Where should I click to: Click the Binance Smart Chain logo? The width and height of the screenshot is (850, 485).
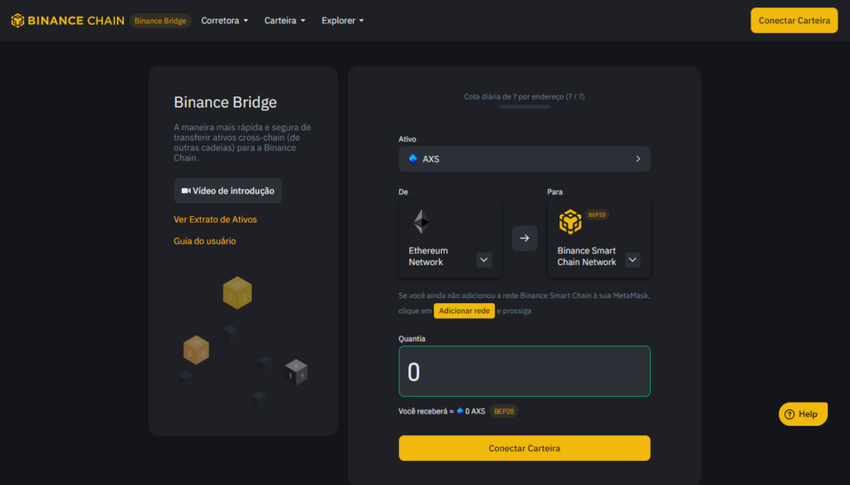(x=570, y=222)
